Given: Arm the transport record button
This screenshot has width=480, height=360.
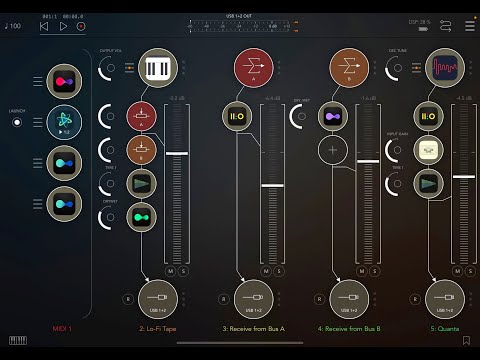Looking at the screenshot, I should tap(81, 26).
